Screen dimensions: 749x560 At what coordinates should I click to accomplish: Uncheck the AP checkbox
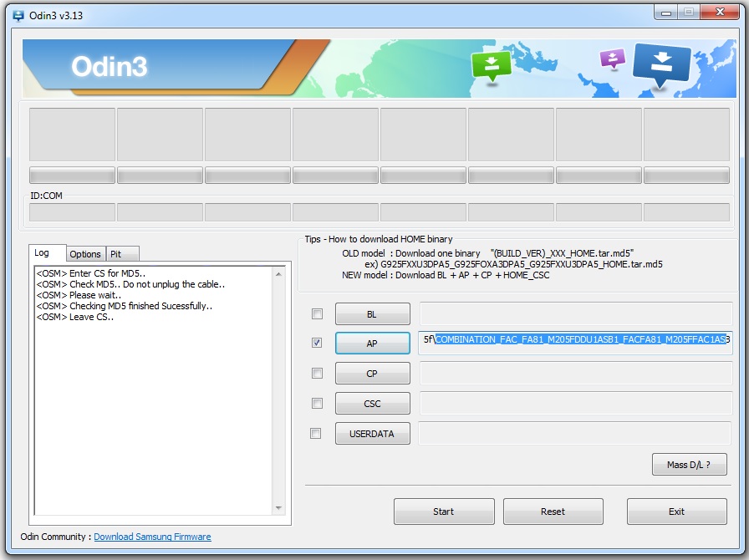[317, 343]
